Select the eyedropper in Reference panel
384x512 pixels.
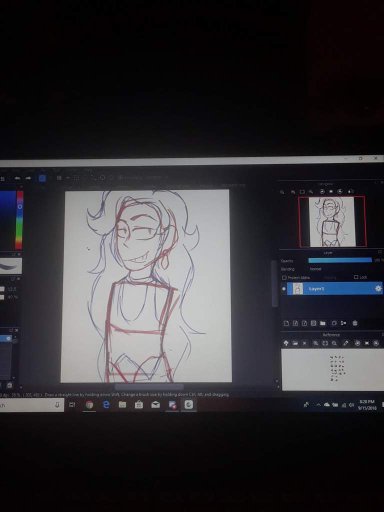(346, 343)
